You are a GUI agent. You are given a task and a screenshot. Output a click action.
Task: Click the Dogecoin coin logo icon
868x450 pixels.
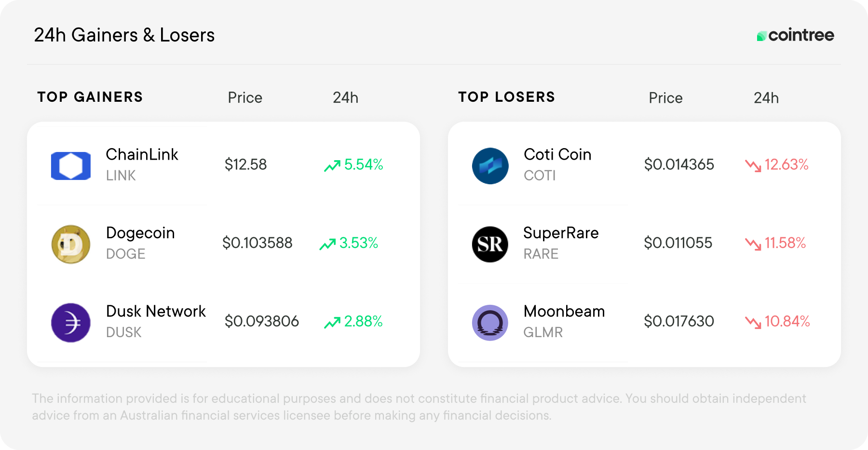coord(71,245)
